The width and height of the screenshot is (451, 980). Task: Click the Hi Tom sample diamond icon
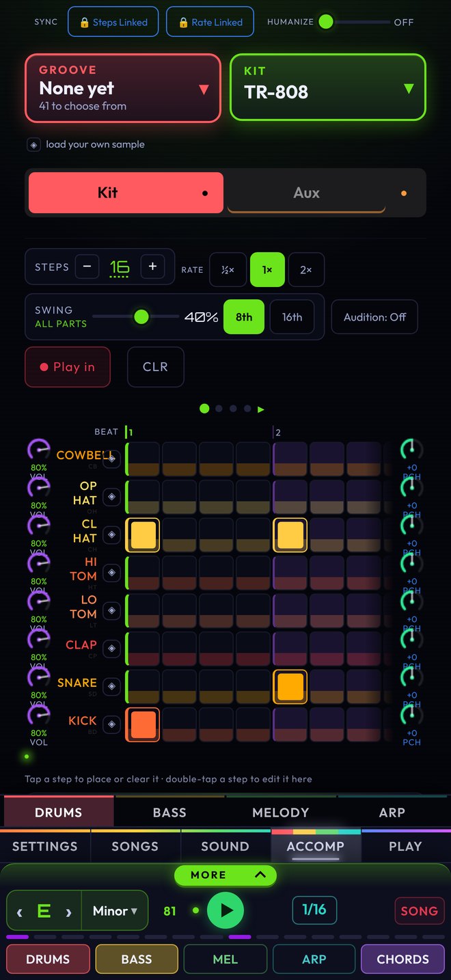[x=111, y=573]
